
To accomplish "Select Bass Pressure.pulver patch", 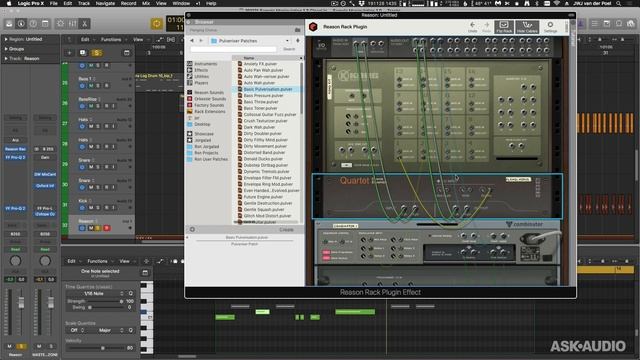I will point(263,96).
